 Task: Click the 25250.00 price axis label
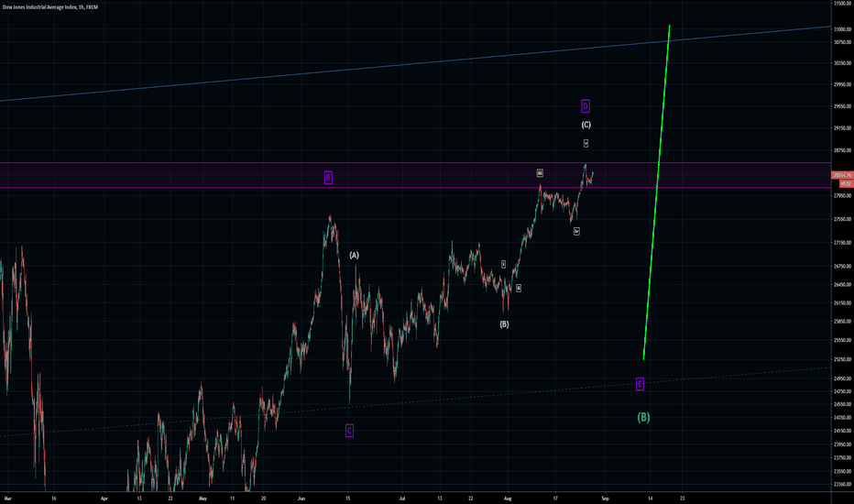(842, 359)
